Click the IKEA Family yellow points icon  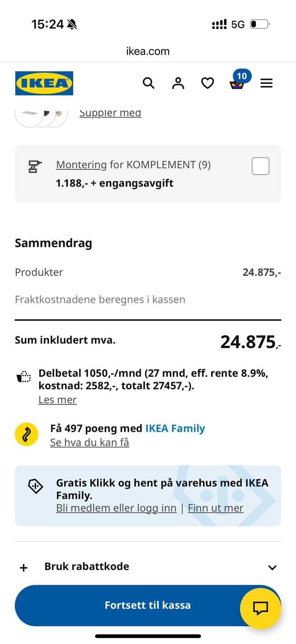point(27,435)
